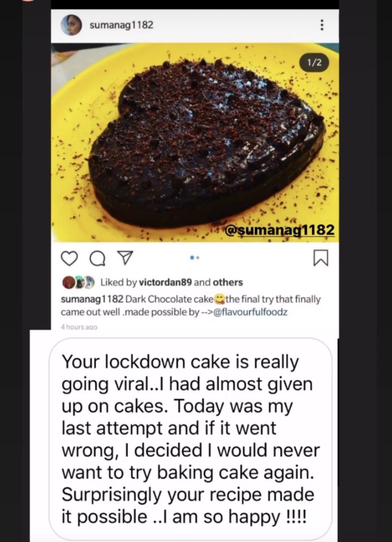The image size is (392, 542).
Task: Tap the paper plane share icon
Action: 124,258
